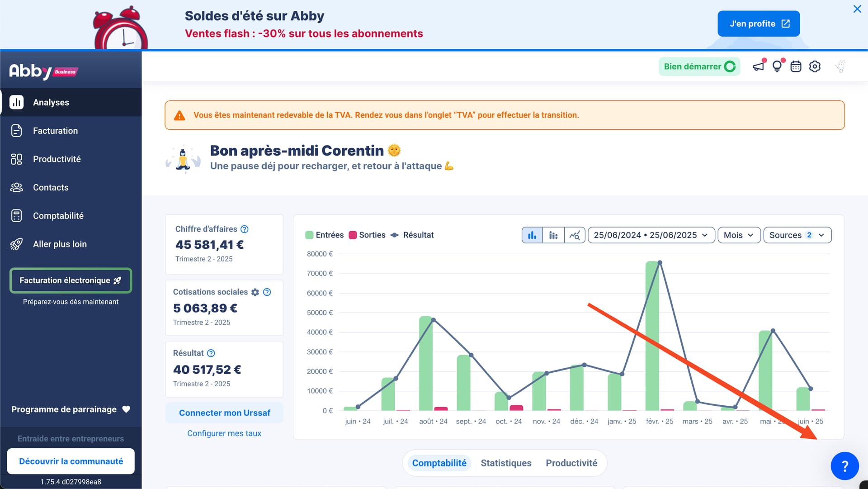
Task: Click the Analyses chart icon in the sidebar
Action: pos(17,102)
